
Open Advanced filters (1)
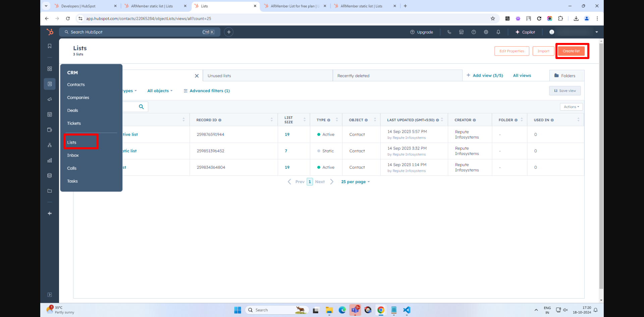coord(207,91)
